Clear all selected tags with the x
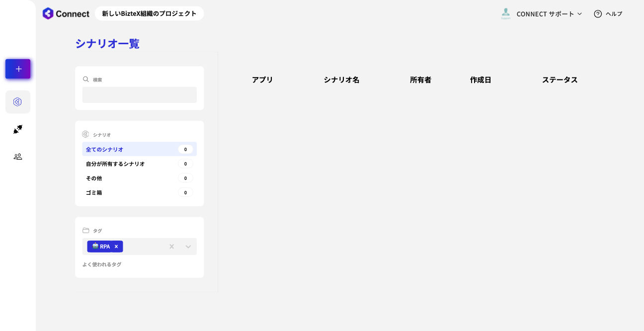644x331 pixels. pos(171,247)
